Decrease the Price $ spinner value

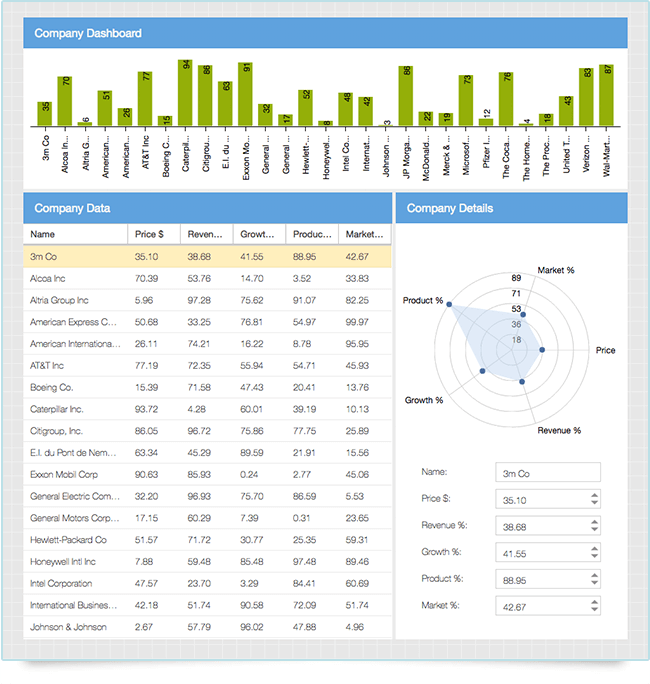point(594,503)
